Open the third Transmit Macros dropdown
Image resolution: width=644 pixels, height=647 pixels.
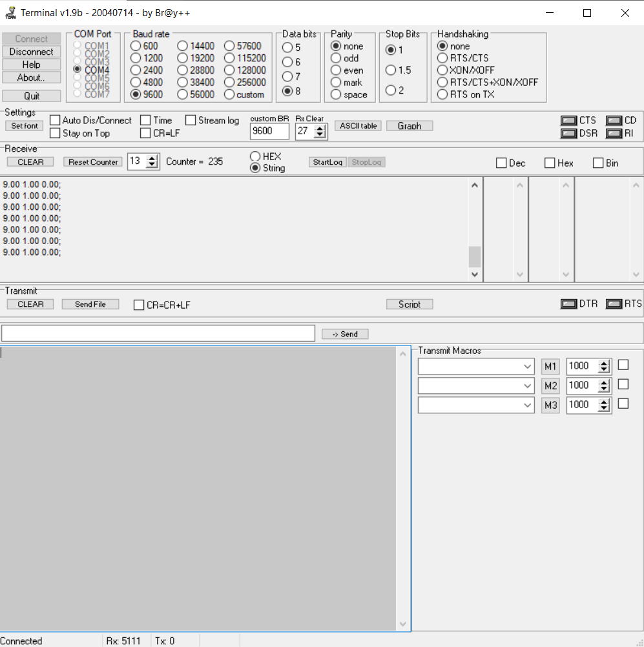[527, 405]
